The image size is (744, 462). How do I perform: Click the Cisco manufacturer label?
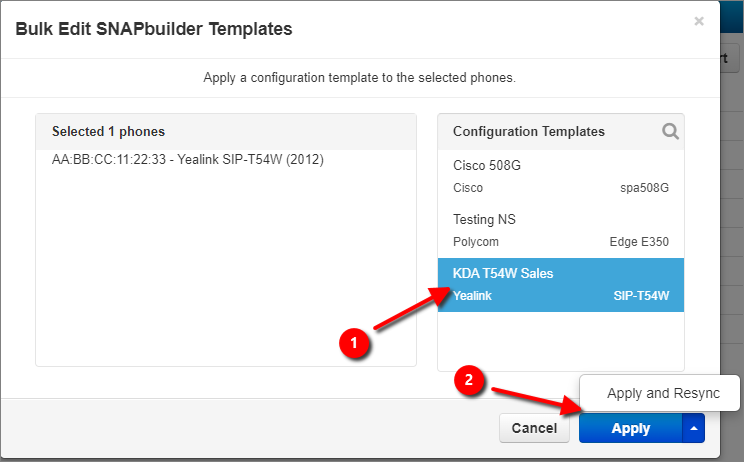(468, 188)
